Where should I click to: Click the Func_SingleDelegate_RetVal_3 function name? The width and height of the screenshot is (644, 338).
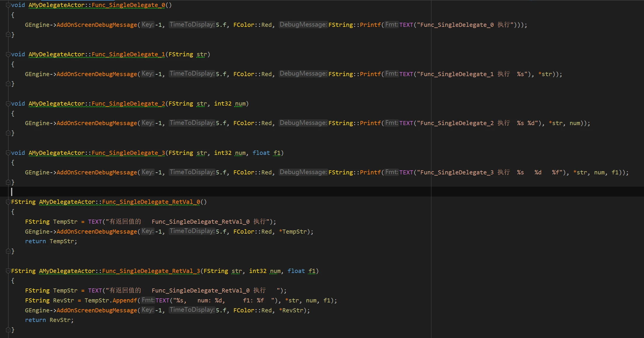pyautogui.click(x=151, y=271)
